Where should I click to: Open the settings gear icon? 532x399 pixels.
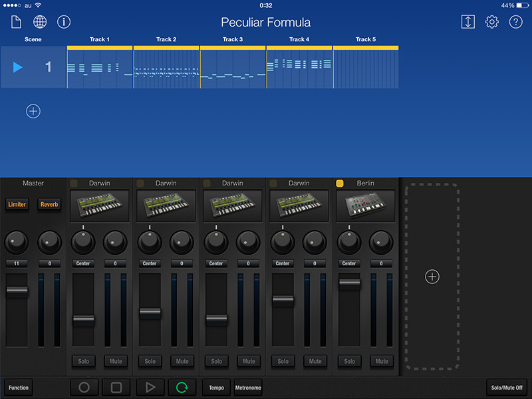(492, 22)
